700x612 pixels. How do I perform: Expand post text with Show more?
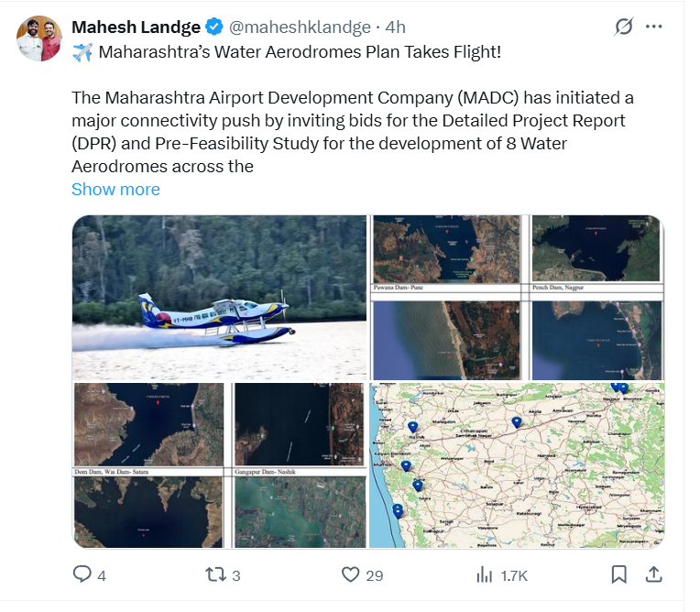coord(115,190)
